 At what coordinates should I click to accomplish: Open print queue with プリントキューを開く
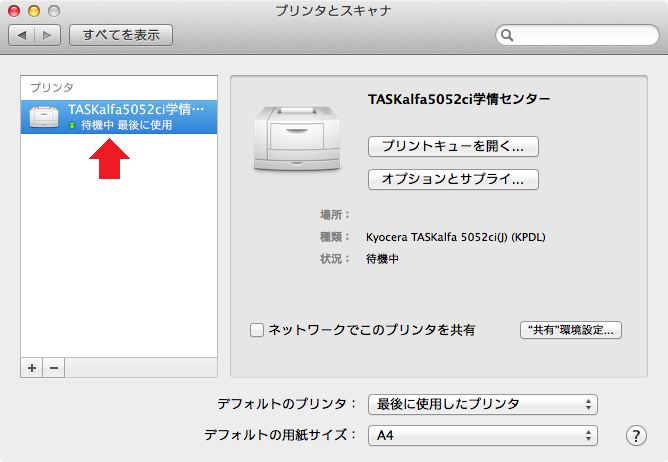click(x=453, y=147)
